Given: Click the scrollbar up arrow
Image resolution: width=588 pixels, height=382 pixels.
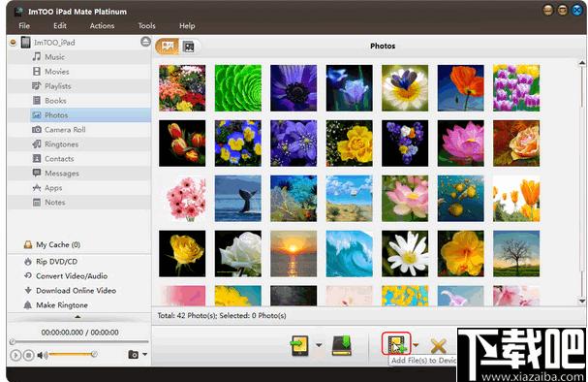Looking at the screenshot, I should 582,63.
